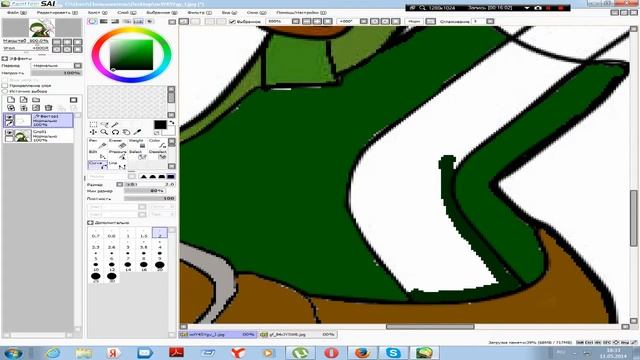Open the zoom percentage dropdown in toolbar
640x360 pixels.
point(296,21)
